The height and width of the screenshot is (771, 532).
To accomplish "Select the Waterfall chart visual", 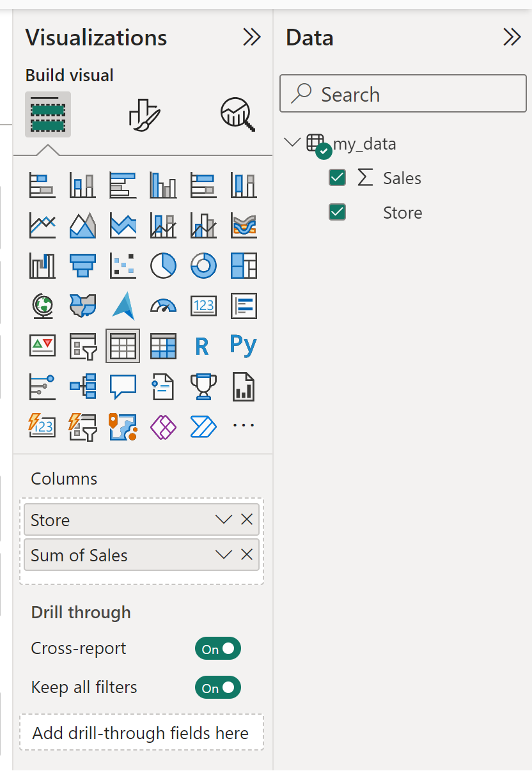I will [x=42, y=265].
